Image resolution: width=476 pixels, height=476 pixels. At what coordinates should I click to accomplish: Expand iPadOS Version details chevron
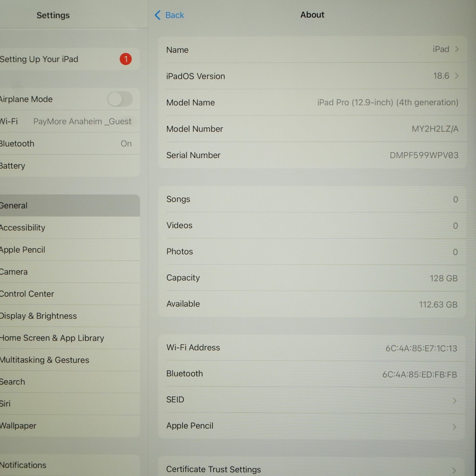coord(457,76)
